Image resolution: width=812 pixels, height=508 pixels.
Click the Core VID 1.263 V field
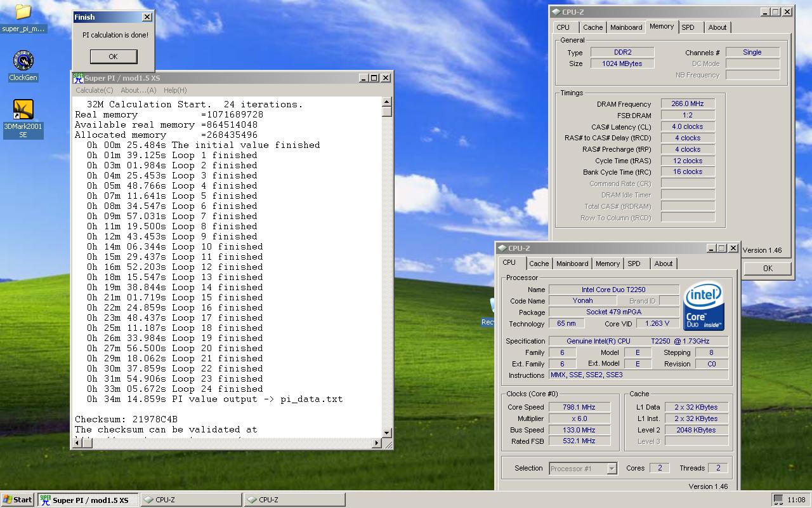[657, 323]
